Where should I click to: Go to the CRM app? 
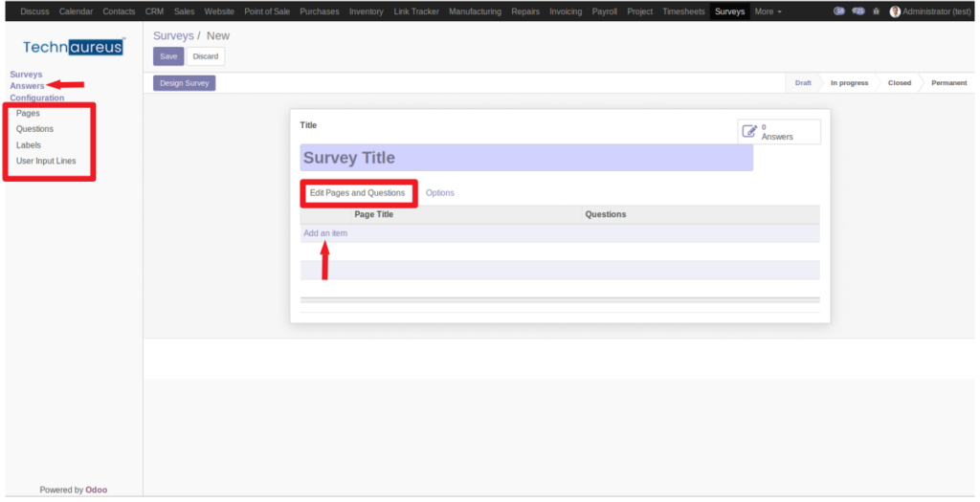tap(154, 11)
